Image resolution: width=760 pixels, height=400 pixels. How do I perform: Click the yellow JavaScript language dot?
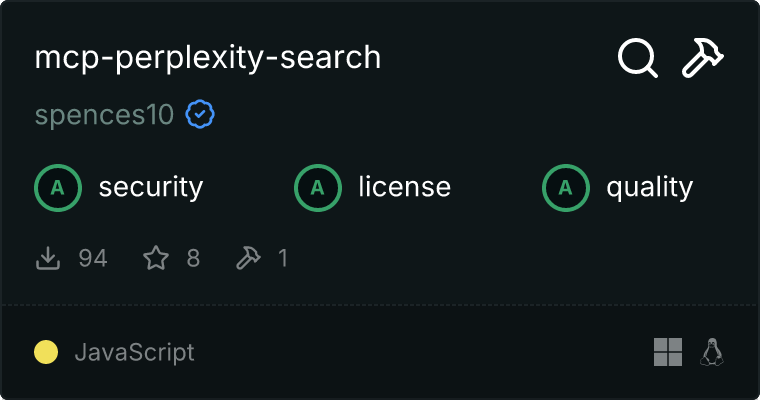(x=46, y=352)
